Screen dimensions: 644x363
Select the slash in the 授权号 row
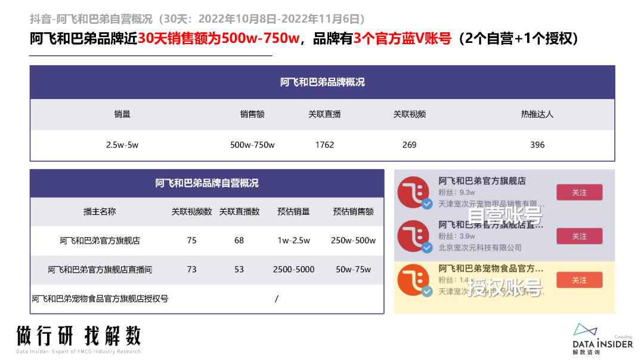click(277, 299)
